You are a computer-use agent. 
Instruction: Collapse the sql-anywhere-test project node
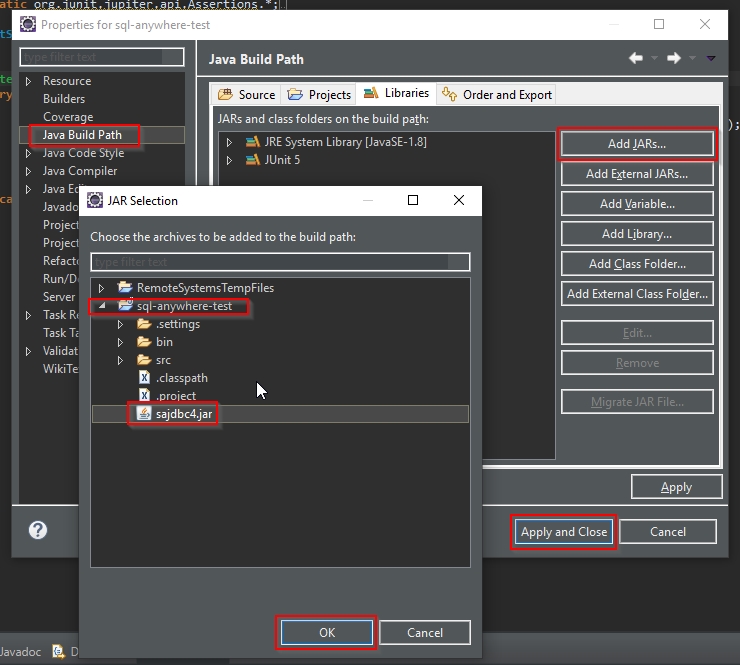[x=101, y=306]
